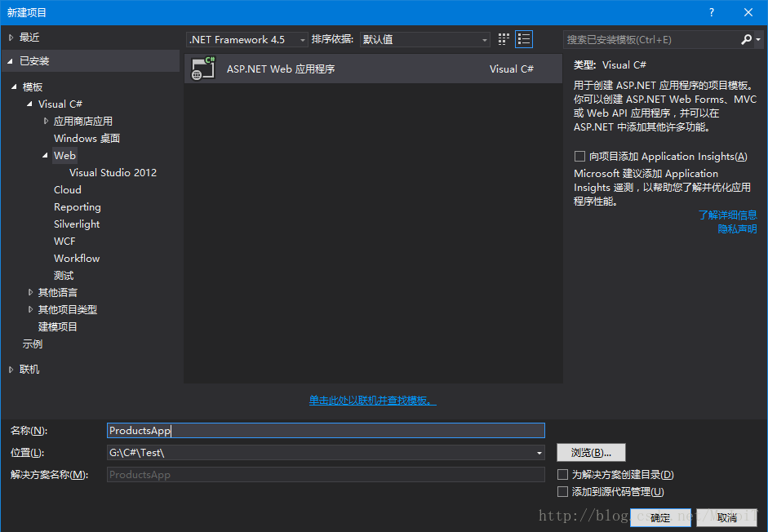The height and width of the screenshot is (532, 768).
Task: Confirm with the 确定 button
Action: [661, 517]
